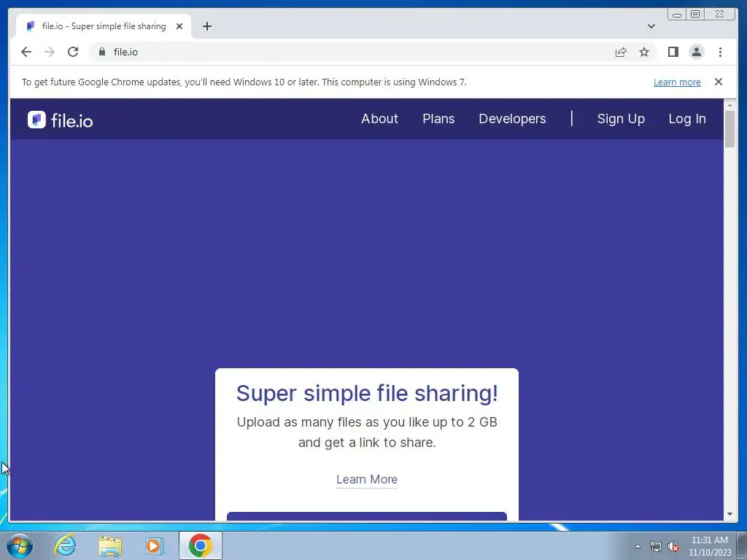Launch Windows Media Player from the taskbar
Image resolution: width=747 pixels, height=560 pixels.
click(x=155, y=545)
